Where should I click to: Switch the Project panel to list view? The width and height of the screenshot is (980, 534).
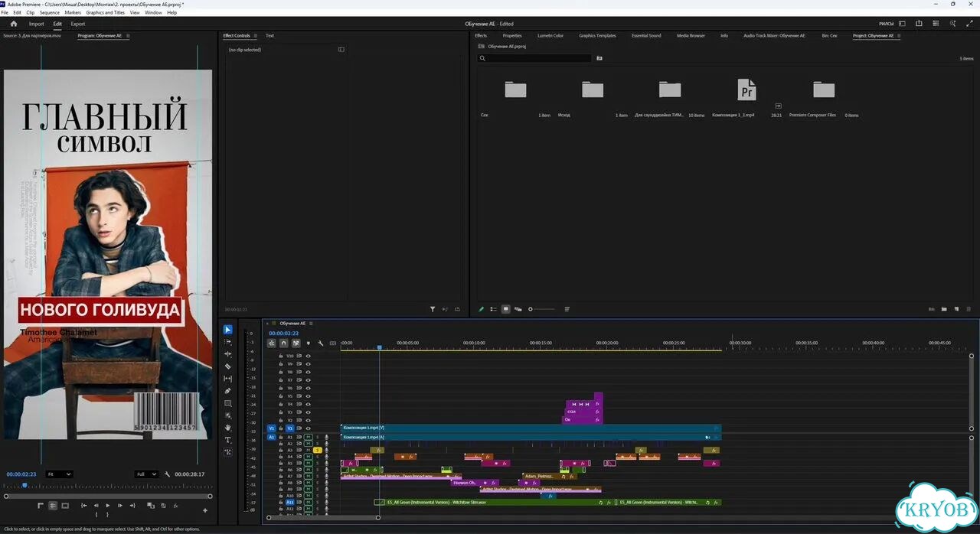[x=493, y=309]
